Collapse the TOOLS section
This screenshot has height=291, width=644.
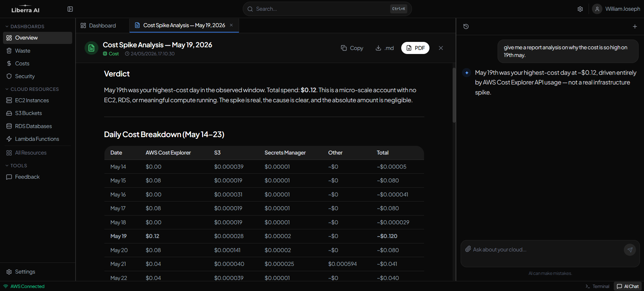pos(16,166)
